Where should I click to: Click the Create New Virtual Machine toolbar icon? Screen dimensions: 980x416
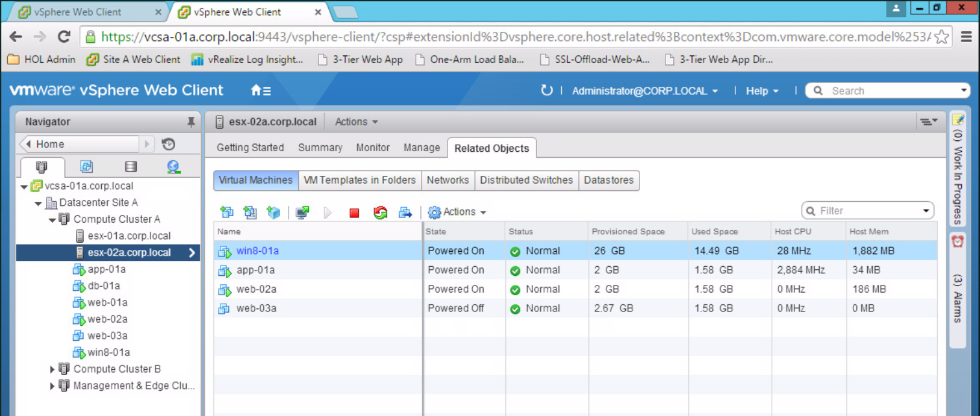(226, 212)
